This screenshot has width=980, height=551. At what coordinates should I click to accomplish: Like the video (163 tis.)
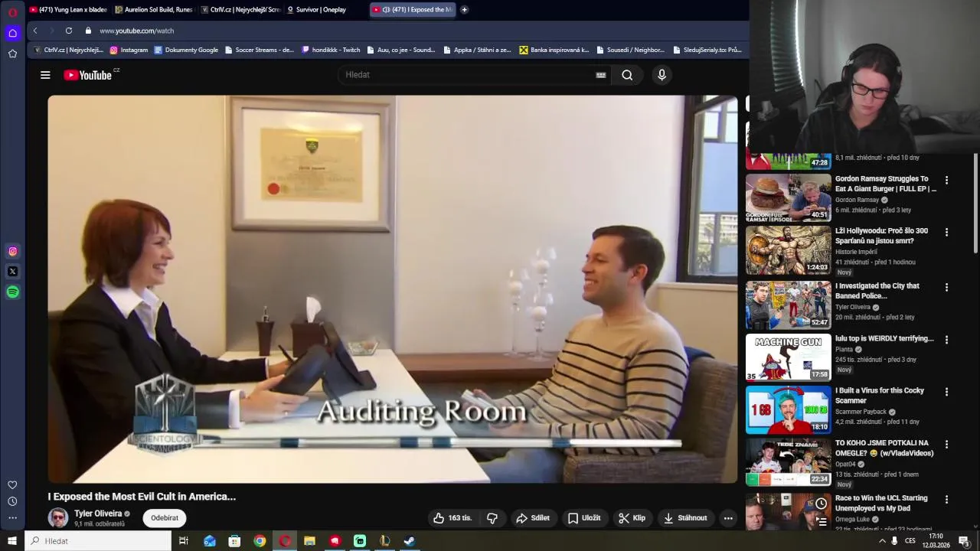tap(453, 518)
